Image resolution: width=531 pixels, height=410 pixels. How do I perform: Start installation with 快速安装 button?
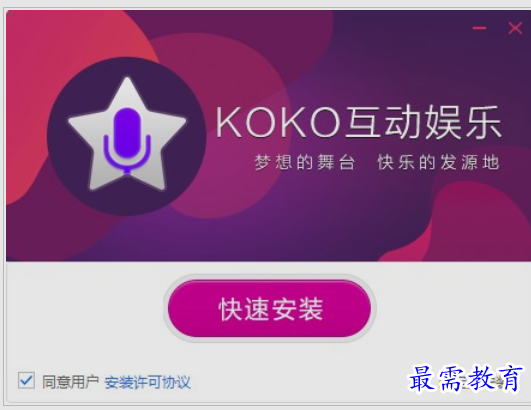[270, 308]
